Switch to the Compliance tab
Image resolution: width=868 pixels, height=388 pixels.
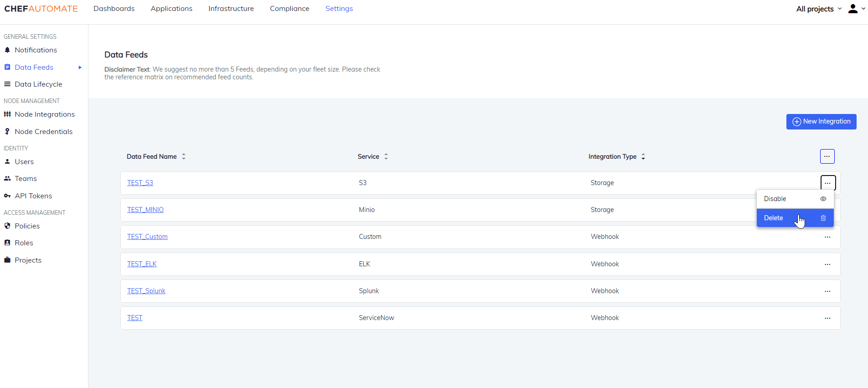tap(289, 9)
